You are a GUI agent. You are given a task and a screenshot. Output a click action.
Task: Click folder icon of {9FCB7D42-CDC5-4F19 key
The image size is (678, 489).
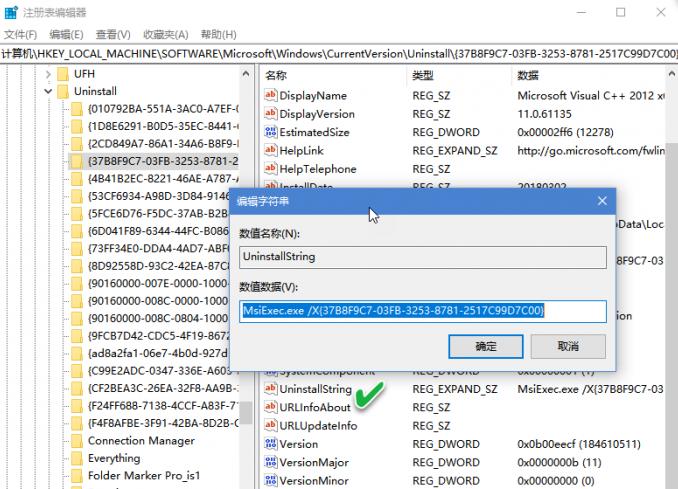pos(77,336)
